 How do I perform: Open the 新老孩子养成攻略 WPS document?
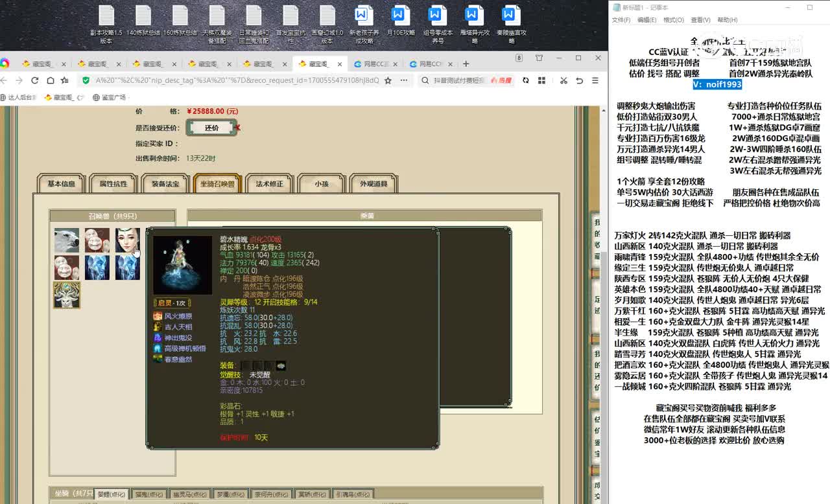[364, 25]
